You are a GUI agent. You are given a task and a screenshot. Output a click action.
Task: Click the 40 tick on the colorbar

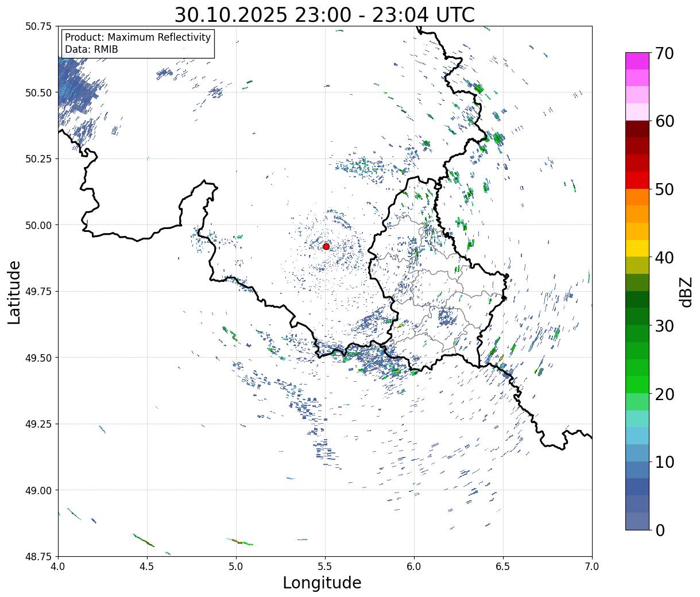664,257
